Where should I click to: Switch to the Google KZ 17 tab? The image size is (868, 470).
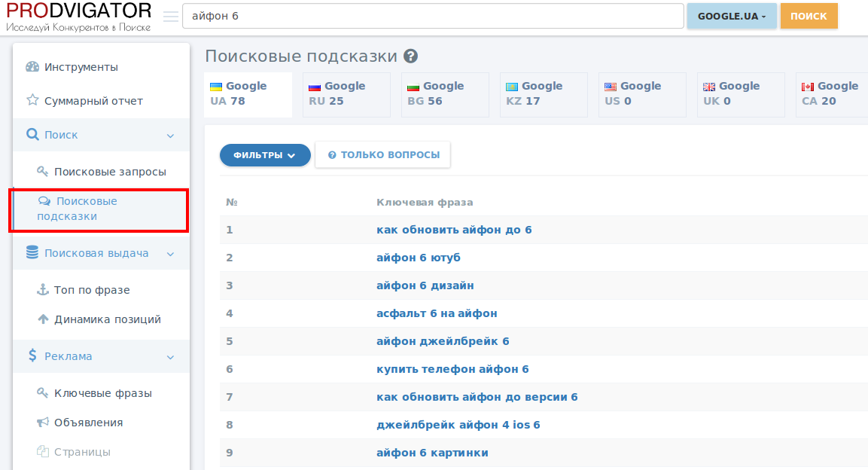point(544,94)
